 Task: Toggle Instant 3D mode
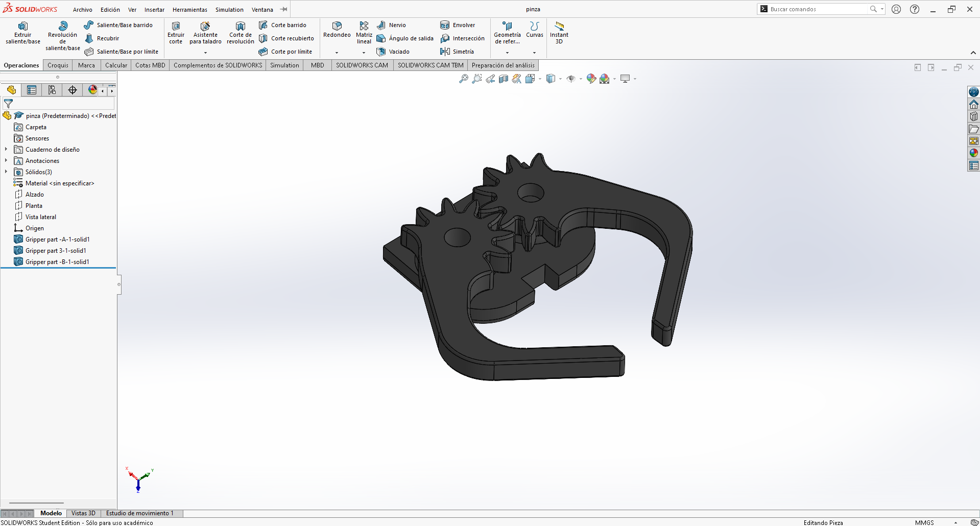(x=559, y=33)
